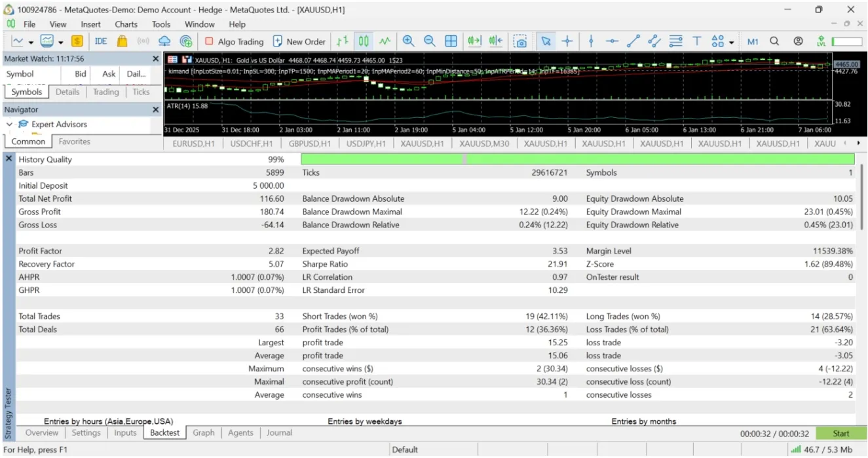The image size is (868, 458).
Task: Click the backtest report vertical scrollbar
Action: point(861,197)
